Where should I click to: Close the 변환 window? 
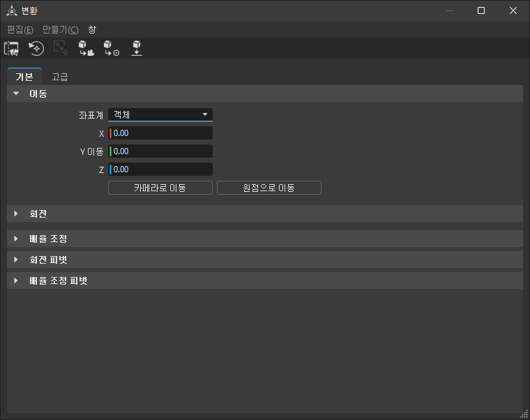pyautogui.click(x=513, y=11)
